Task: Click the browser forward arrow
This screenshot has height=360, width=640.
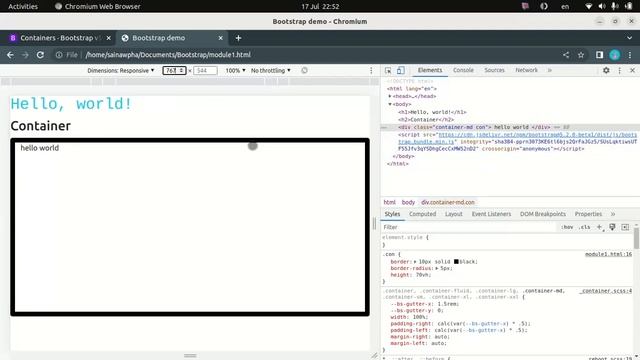Action: pyautogui.click(x=25, y=55)
